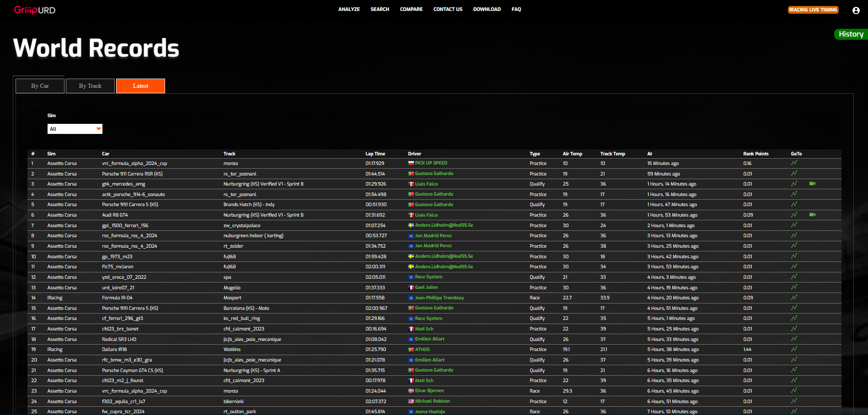Image resolution: width=868 pixels, height=415 pixels.
Task: Open chart icon for row 21 Porsche Cayman GT4
Action: pos(794,370)
